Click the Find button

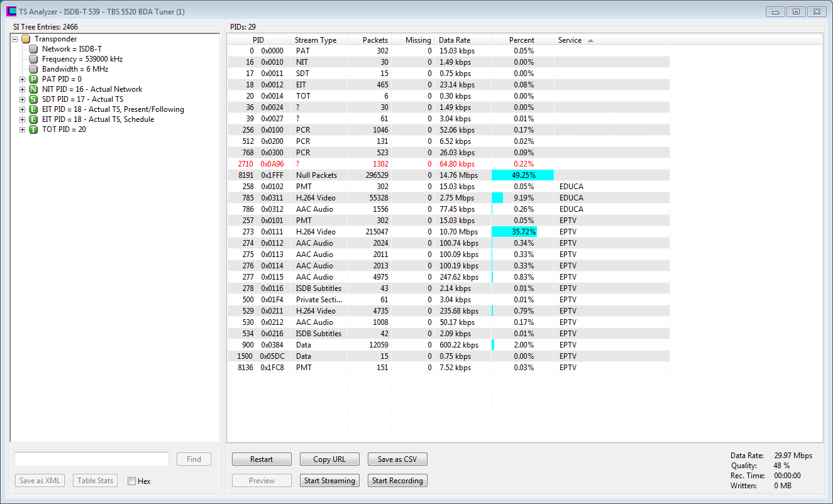[194, 459]
